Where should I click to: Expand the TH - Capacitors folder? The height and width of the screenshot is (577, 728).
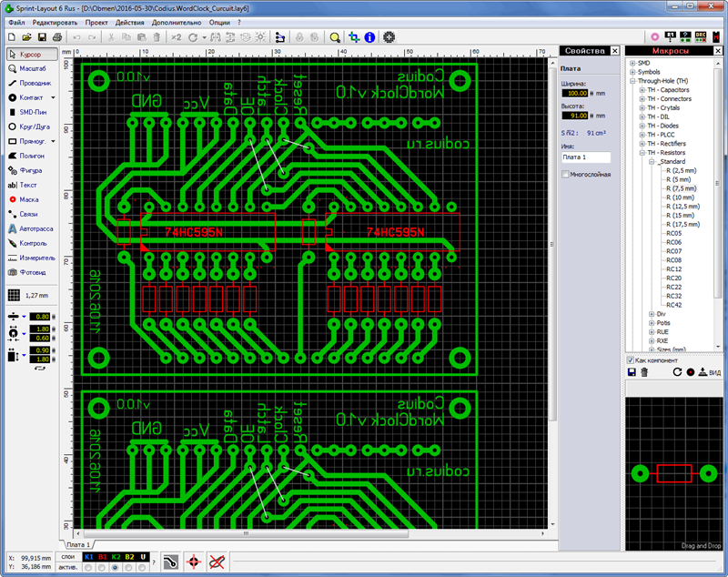642,90
